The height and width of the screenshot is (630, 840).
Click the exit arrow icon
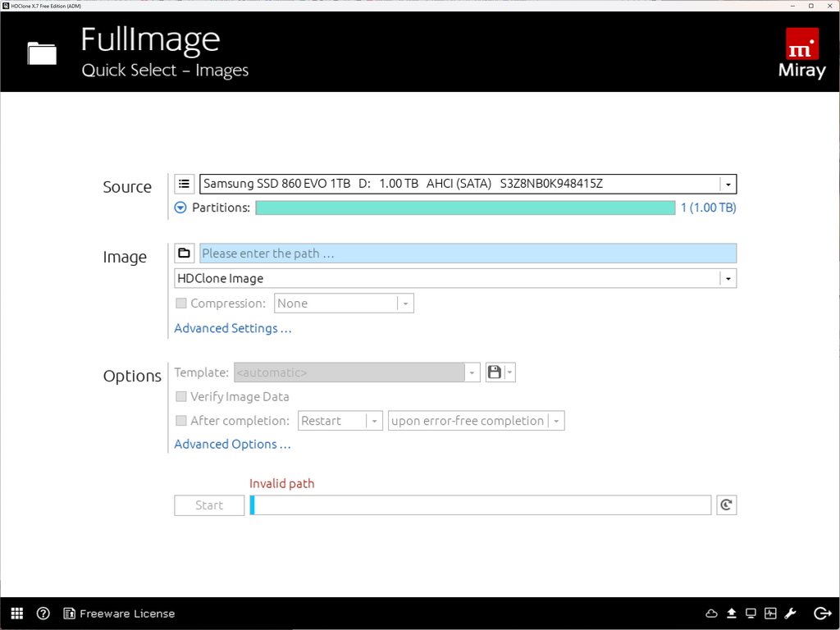click(822, 614)
